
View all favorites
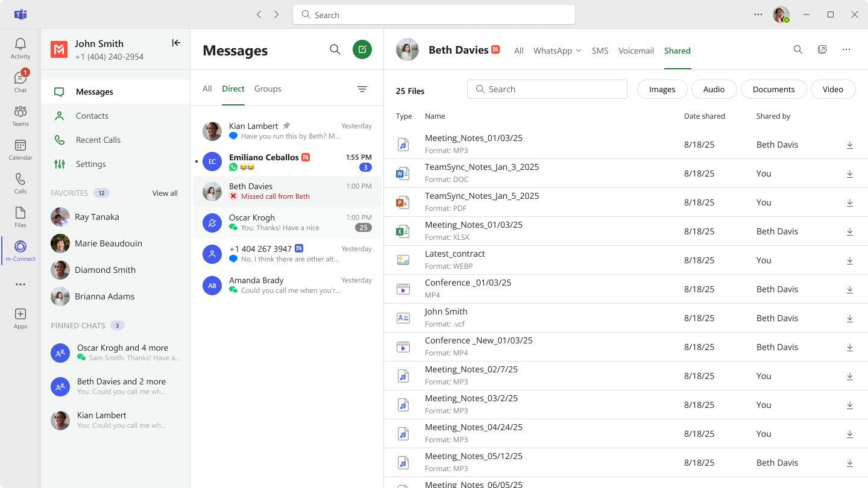click(x=165, y=193)
